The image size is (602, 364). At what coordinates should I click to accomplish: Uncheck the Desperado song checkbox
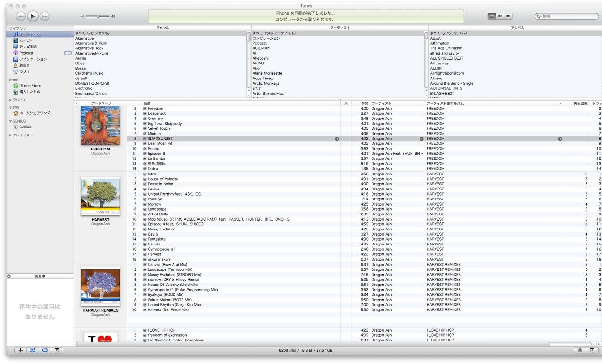pyautogui.click(x=145, y=113)
